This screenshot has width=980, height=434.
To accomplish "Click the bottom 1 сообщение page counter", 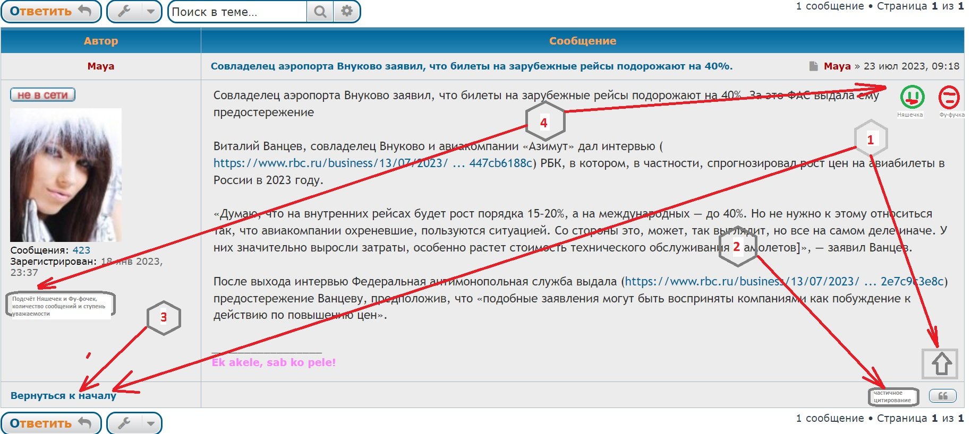I will pyautogui.click(x=830, y=418).
